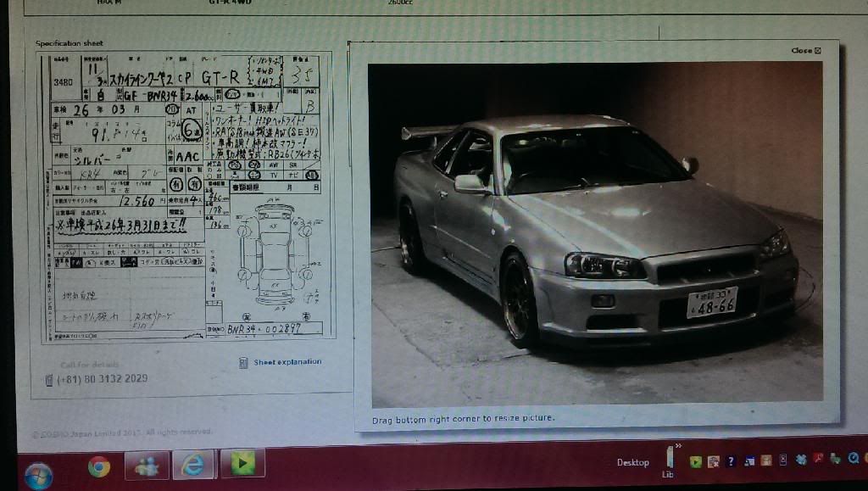Switch to the Internet Explorer window
Viewport: 868px width, 491px height.
click(x=193, y=465)
